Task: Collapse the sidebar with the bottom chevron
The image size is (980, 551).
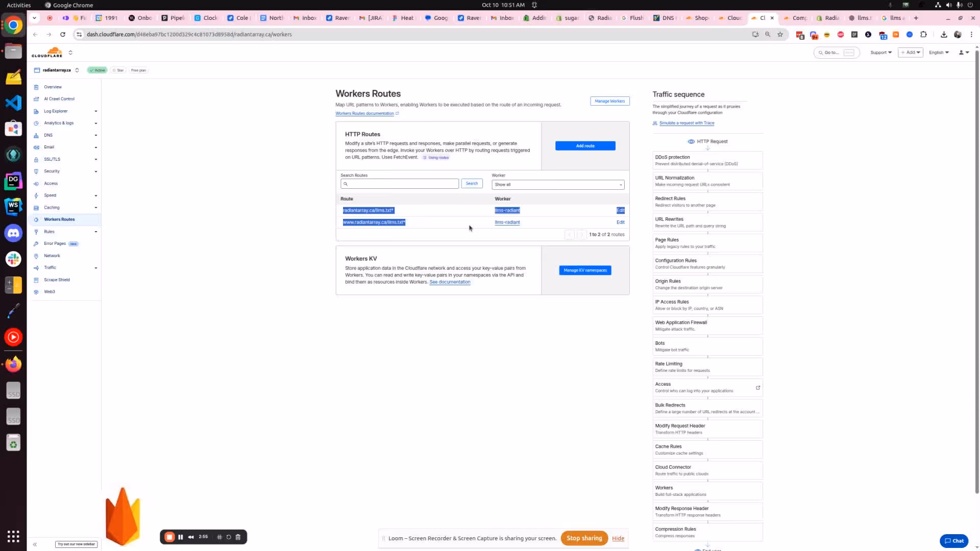Action: 35,544
